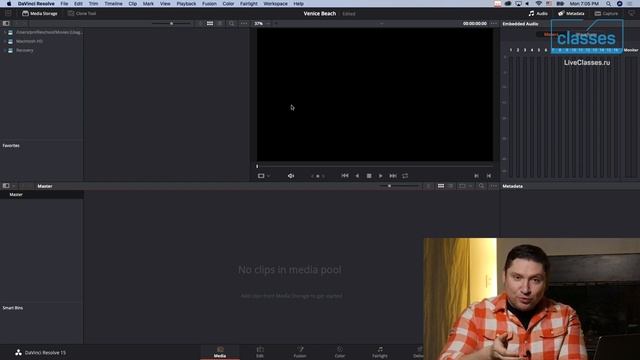
Task: Open the viewer mode dropdown icon
Action: (x=263, y=176)
